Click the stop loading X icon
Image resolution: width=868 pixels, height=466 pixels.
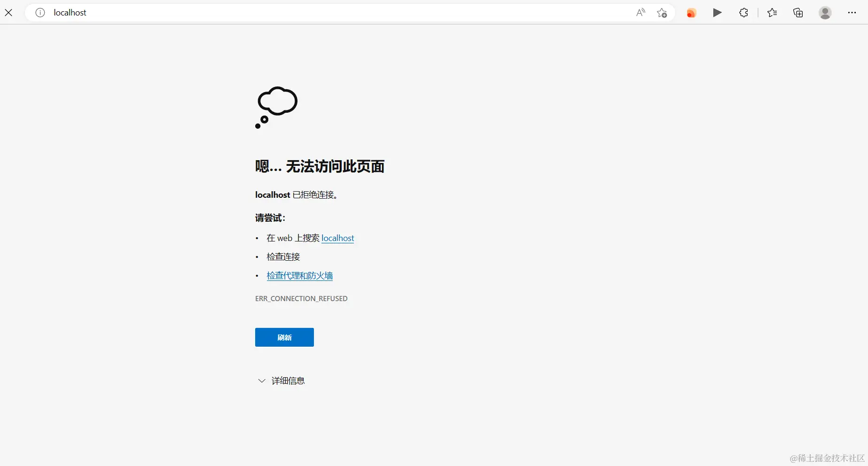[x=8, y=13]
